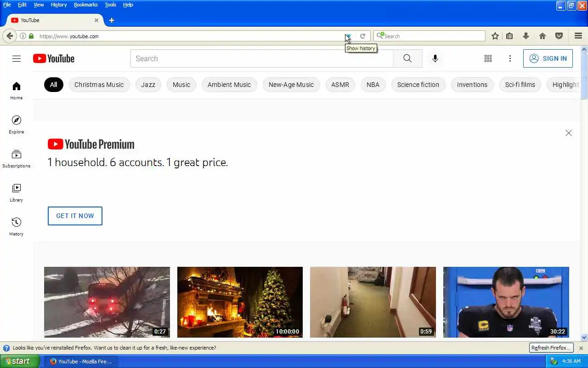
Task: Open the Help menu
Action: 128,5
